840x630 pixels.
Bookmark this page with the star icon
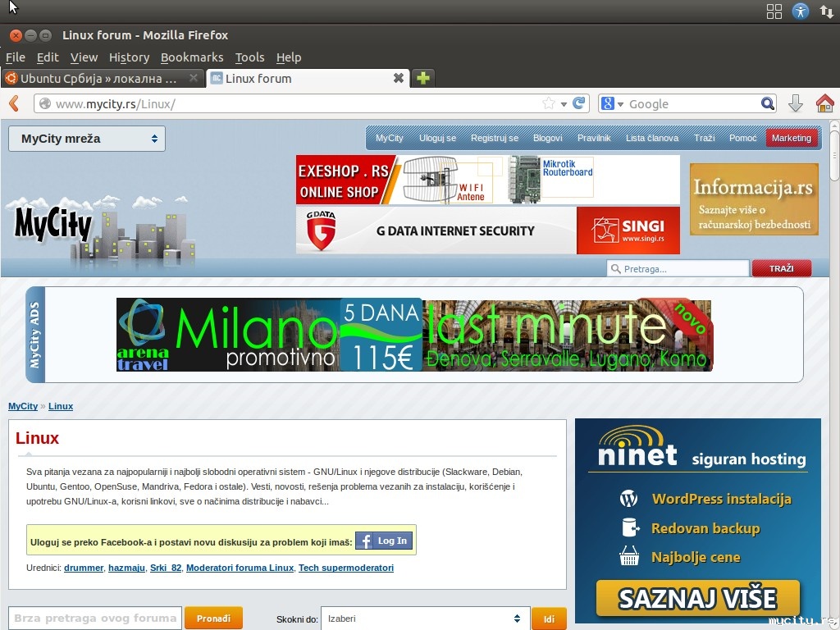click(549, 103)
